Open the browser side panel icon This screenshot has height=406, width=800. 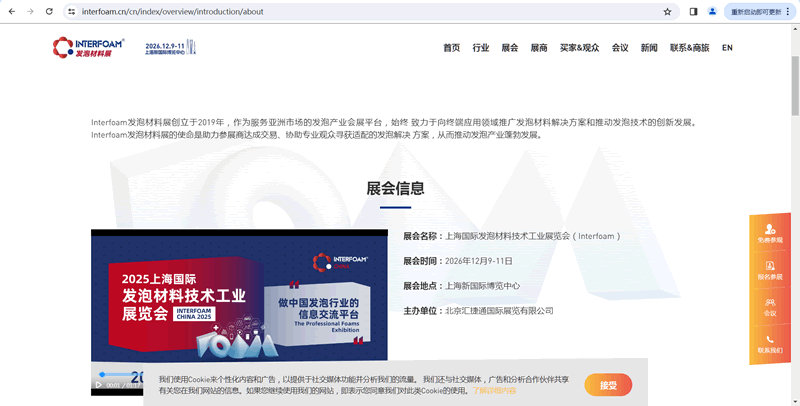click(693, 12)
